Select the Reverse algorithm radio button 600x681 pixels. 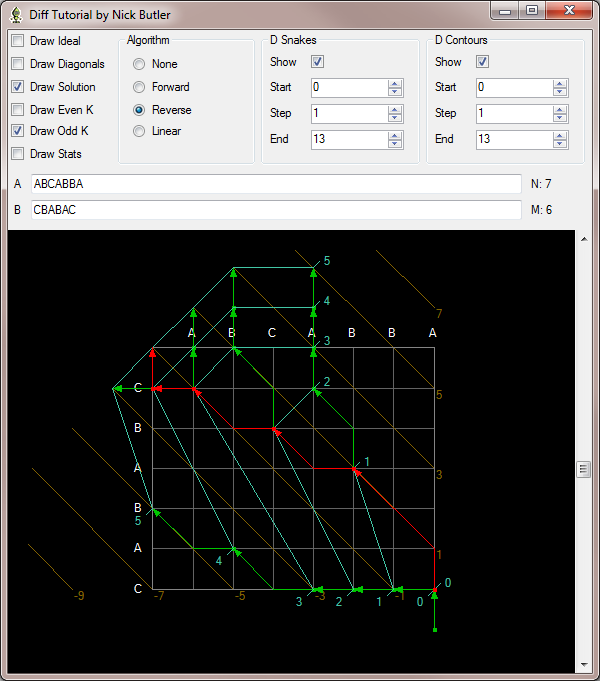(139, 110)
